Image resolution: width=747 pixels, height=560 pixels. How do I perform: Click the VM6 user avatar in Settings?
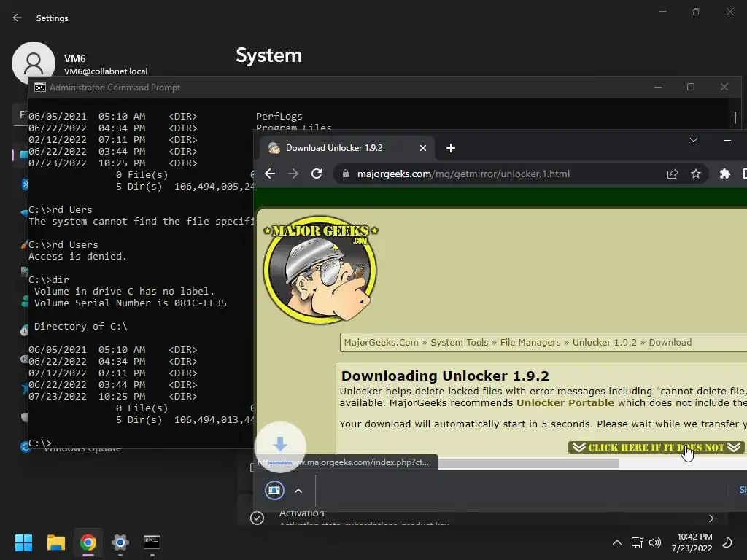click(x=34, y=62)
